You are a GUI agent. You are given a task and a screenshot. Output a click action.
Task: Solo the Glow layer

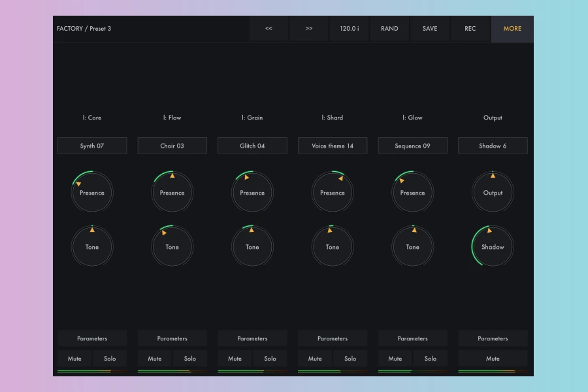click(430, 359)
